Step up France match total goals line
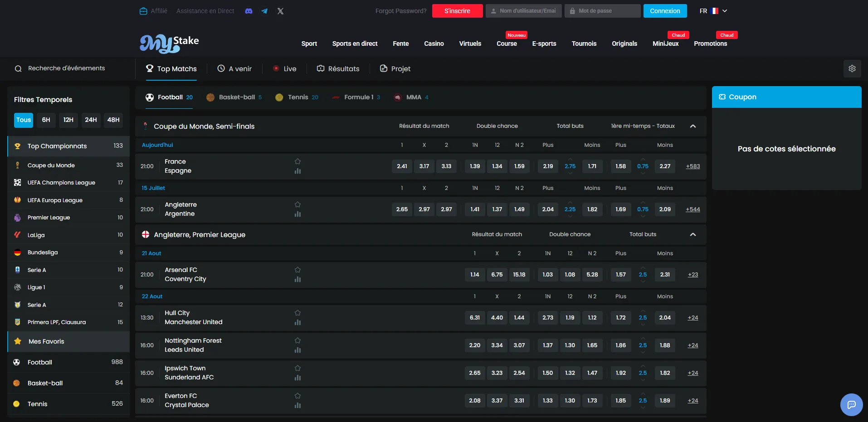 (570, 160)
